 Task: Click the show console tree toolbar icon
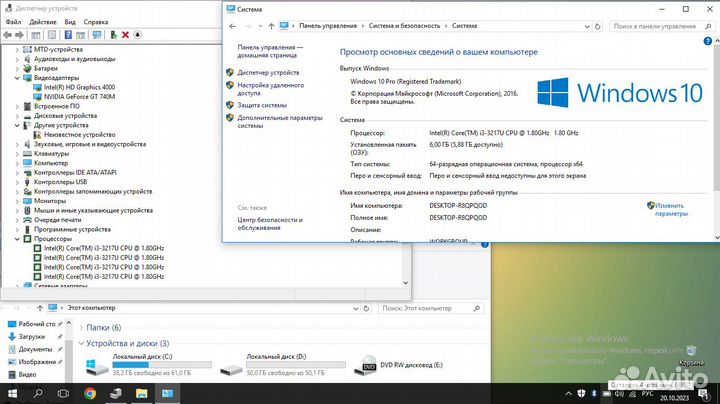(x=36, y=35)
